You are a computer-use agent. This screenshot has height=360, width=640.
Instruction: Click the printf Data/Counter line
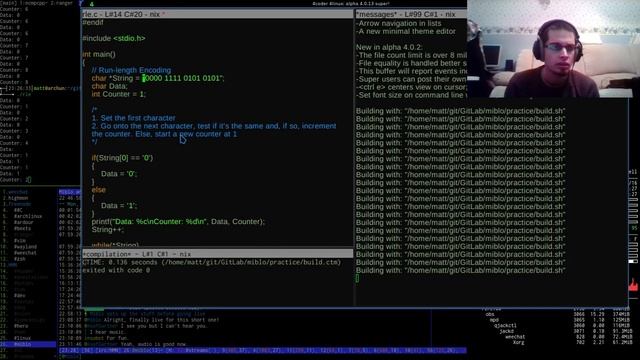pyautogui.click(x=178, y=222)
